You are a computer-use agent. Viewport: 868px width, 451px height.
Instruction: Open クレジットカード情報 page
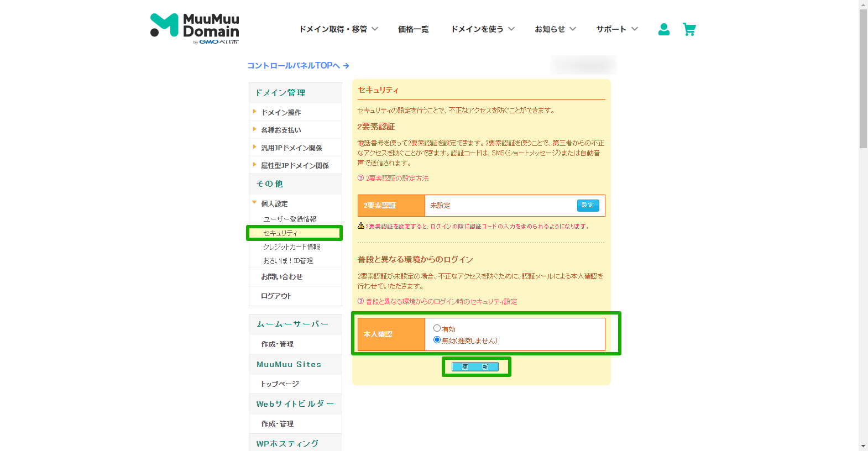pyautogui.click(x=291, y=247)
